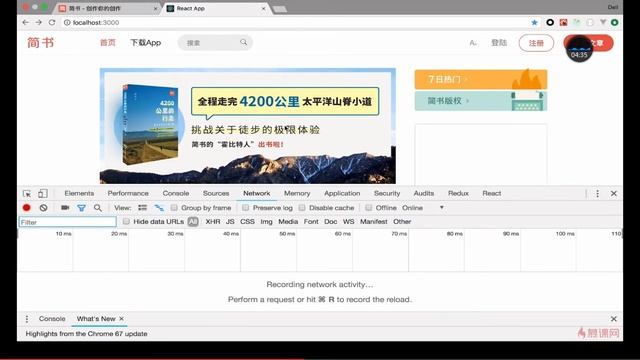
Task: Reload the localhost page
Action: click(52, 22)
